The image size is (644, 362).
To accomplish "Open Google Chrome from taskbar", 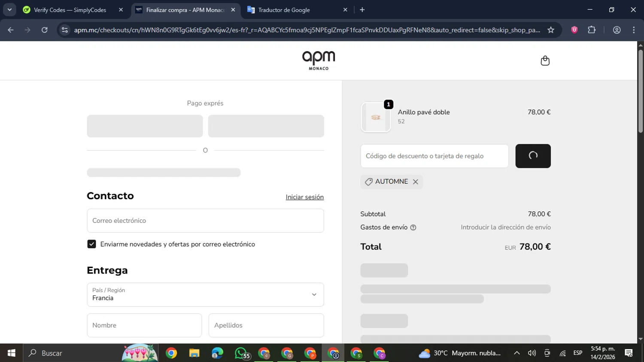I will [x=171, y=353].
